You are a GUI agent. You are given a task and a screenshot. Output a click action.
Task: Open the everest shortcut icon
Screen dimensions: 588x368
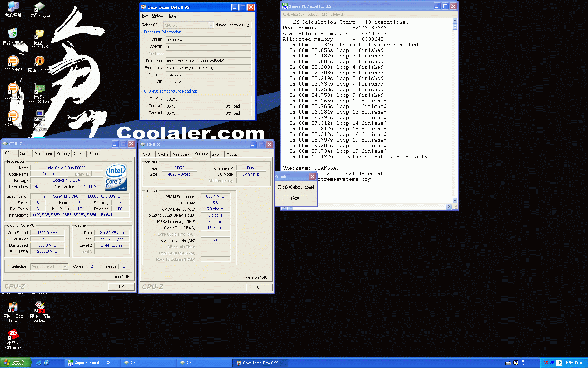(40, 64)
